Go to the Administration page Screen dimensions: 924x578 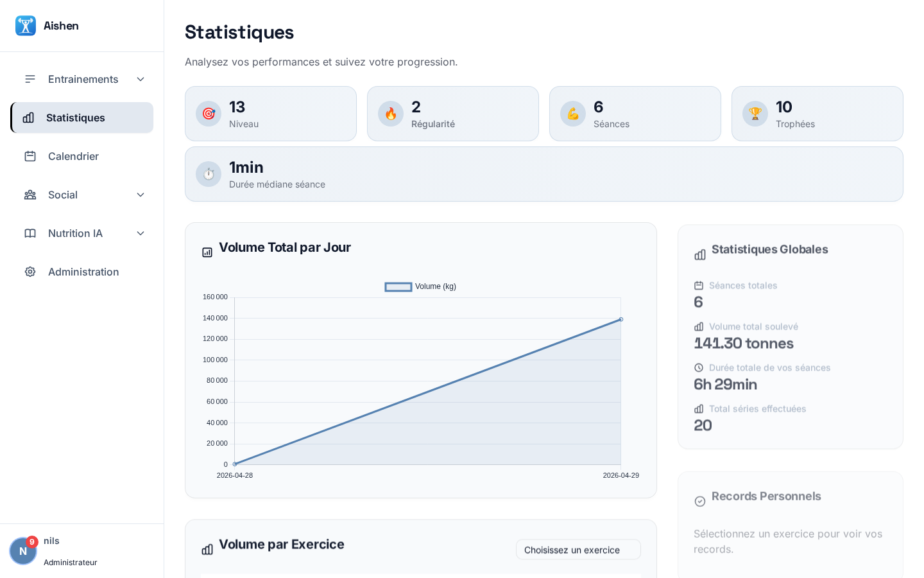point(82,272)
